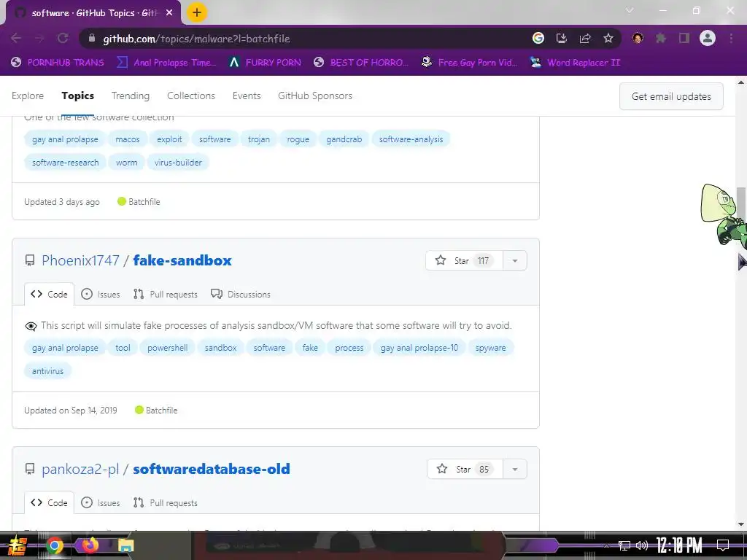Open Issues of fake-sandbox
Screen dimensions: 747x560
[x=101, y=295]
